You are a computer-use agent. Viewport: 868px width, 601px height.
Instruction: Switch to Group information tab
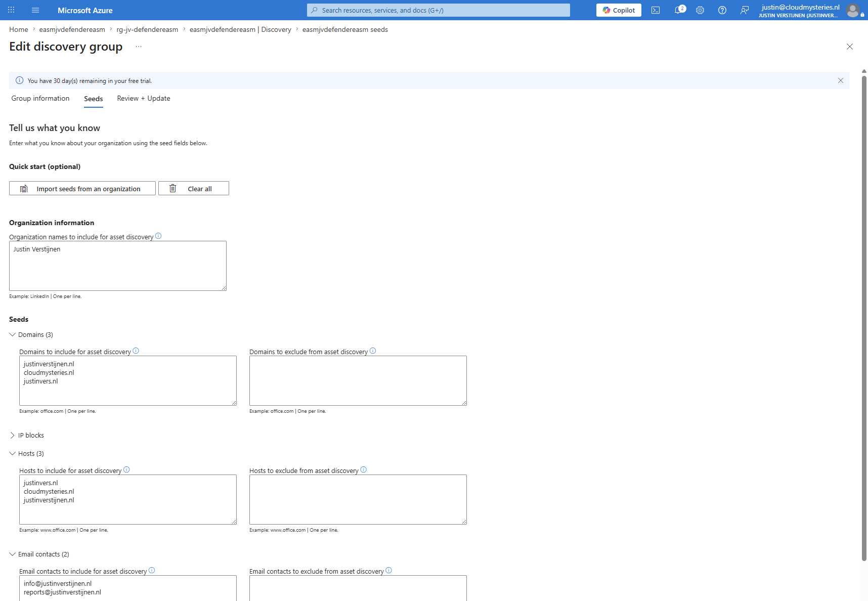(x=40, y=99)
